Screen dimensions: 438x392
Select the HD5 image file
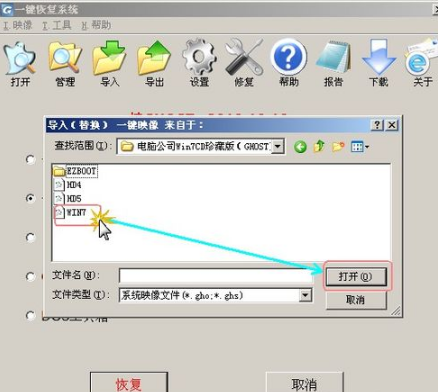68,199
